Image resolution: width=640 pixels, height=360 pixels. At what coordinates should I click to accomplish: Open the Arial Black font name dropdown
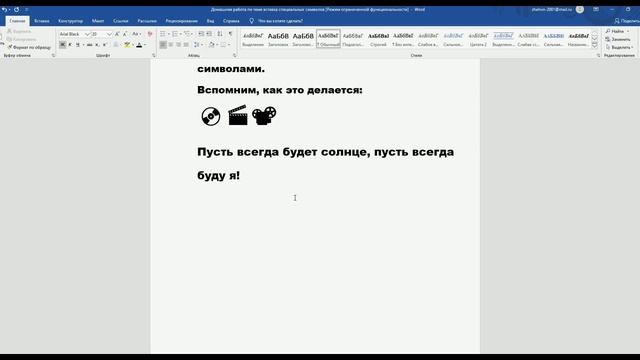click(x=87, y=34)
